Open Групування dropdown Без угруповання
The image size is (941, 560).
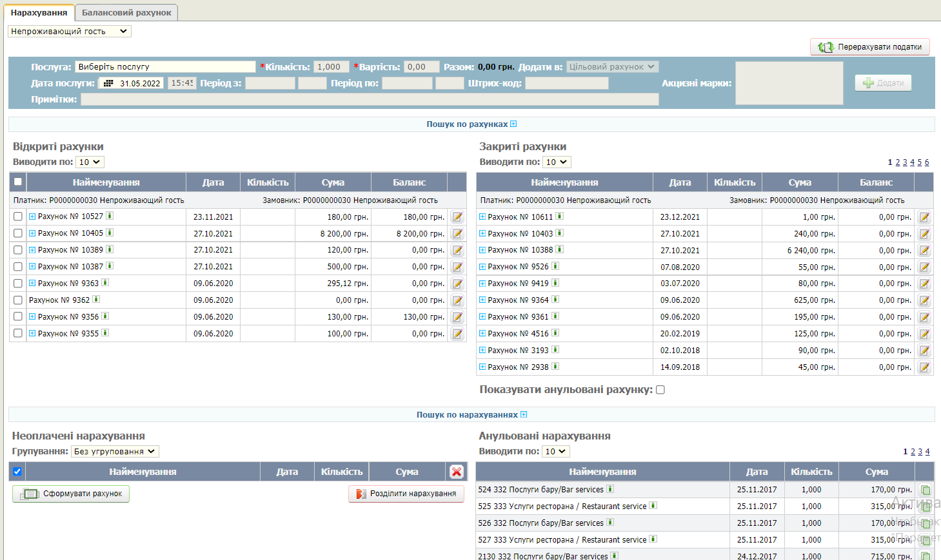click(114, 452)
